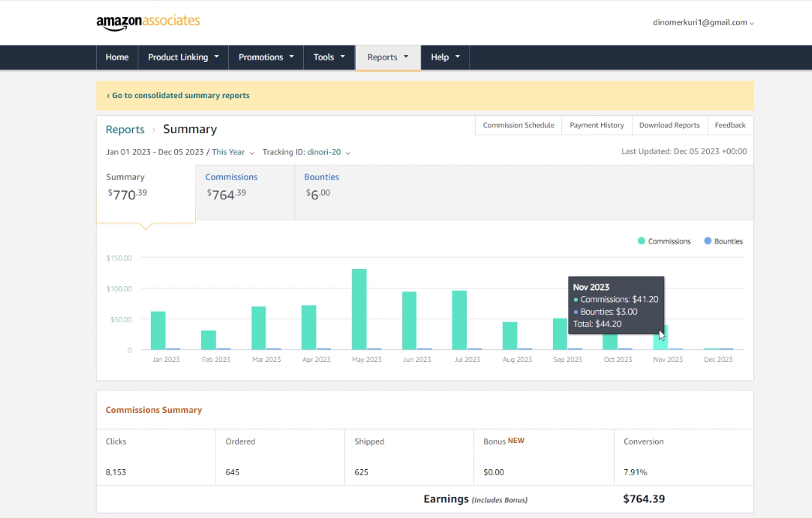Click the Clicks value 8,153
The image size is (812, 518).
tap(115, 472)
